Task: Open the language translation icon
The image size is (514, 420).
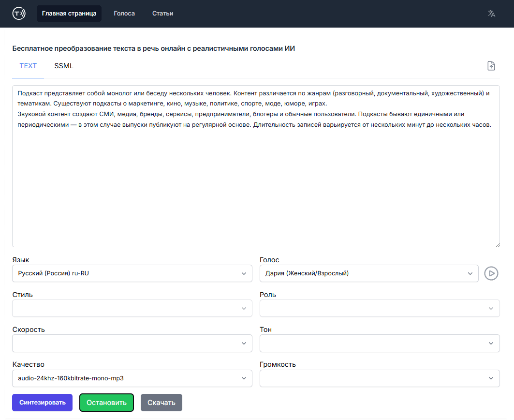Action: coord(491,14)
